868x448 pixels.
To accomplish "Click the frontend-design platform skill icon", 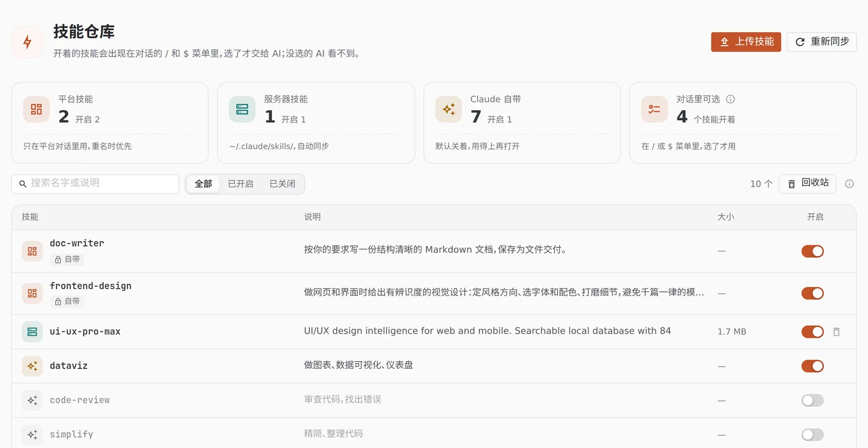I will coord(32,293).
